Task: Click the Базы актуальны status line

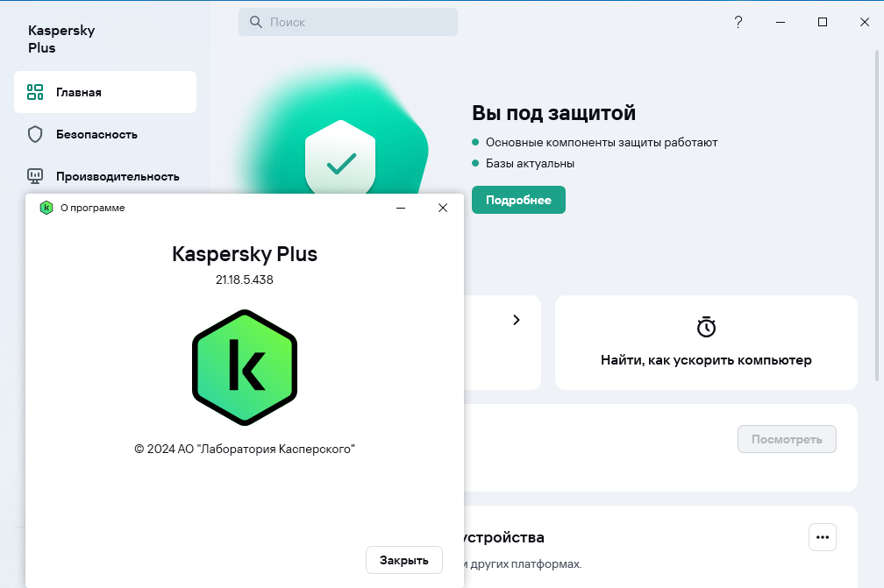Action: click(x=530, y=163)
